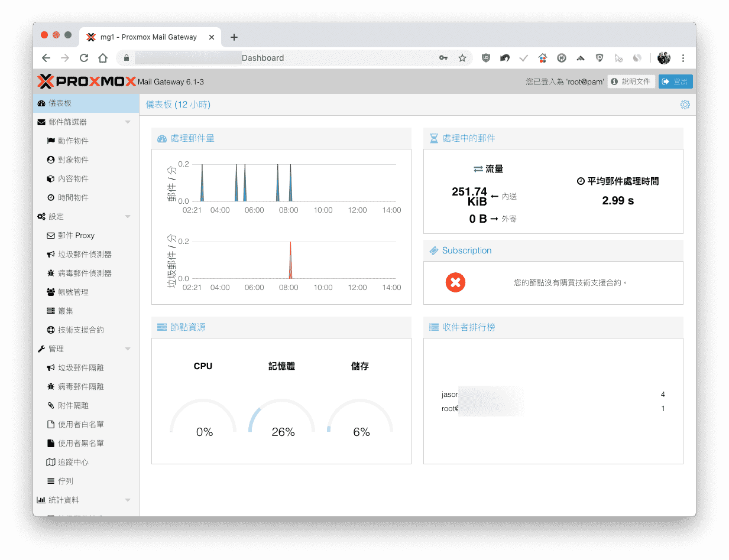Bookmark this page with star icon
The height and width of the screenshot is (560, 729).
462,58
